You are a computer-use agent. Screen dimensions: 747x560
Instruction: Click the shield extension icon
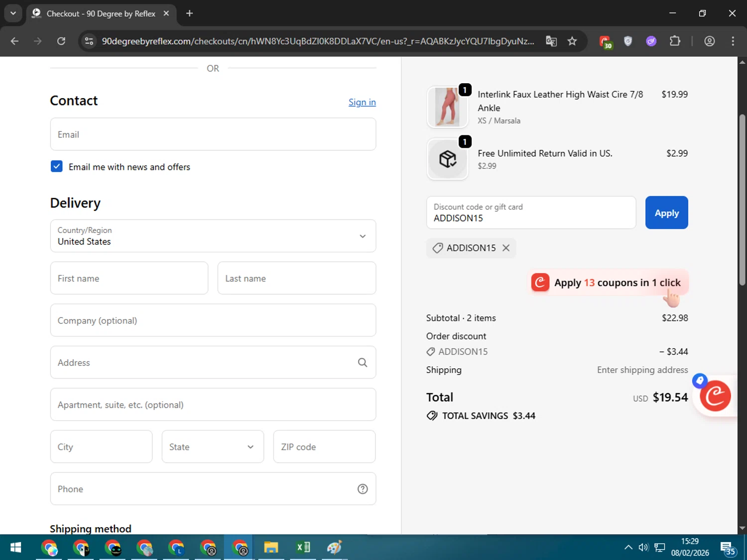(x=628, y=41)
